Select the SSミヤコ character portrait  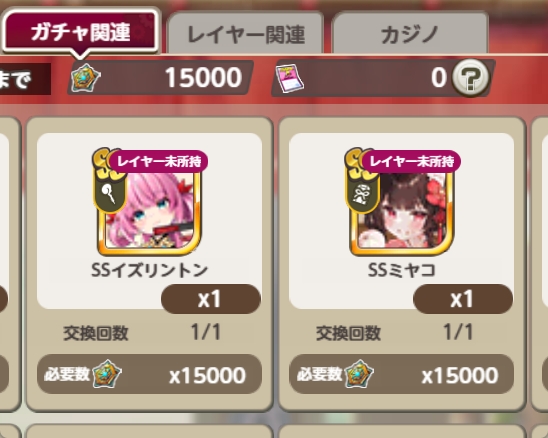402,209
